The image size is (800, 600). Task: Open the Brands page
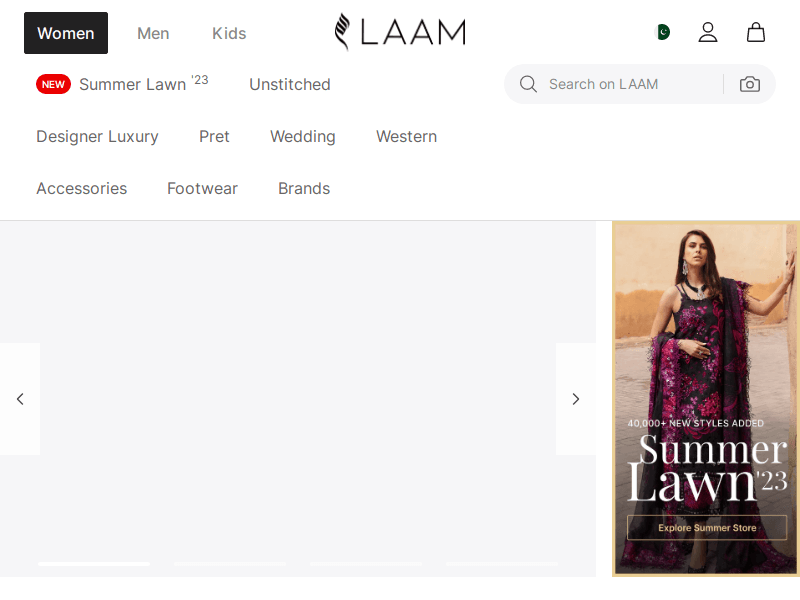[x=304, y=188]
